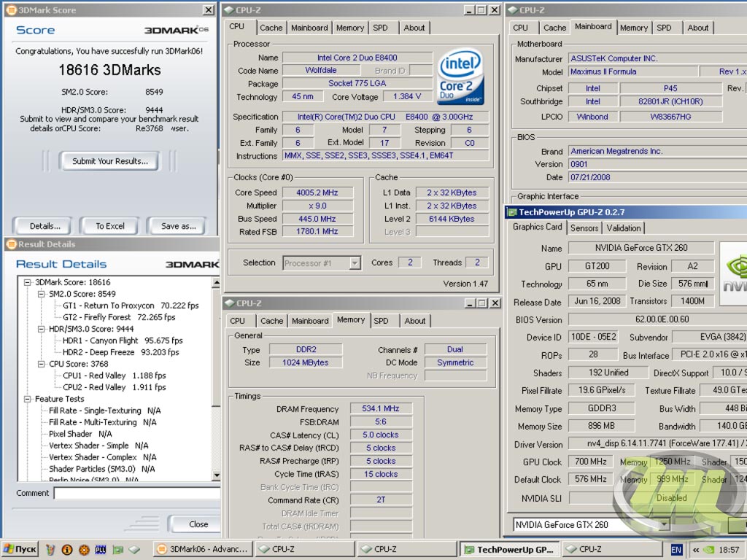Click the Result Details window title icon

[11, 244]
